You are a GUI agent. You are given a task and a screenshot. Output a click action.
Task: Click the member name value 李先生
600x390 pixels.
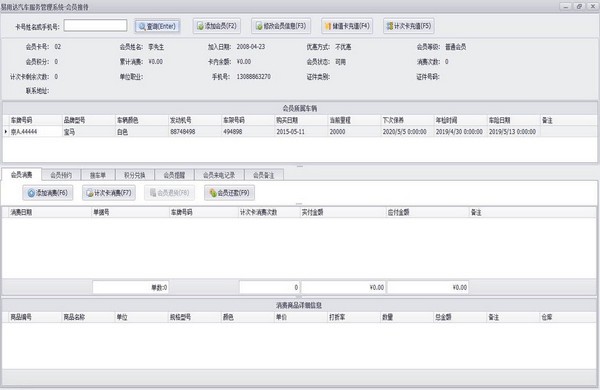click(156, 47)
